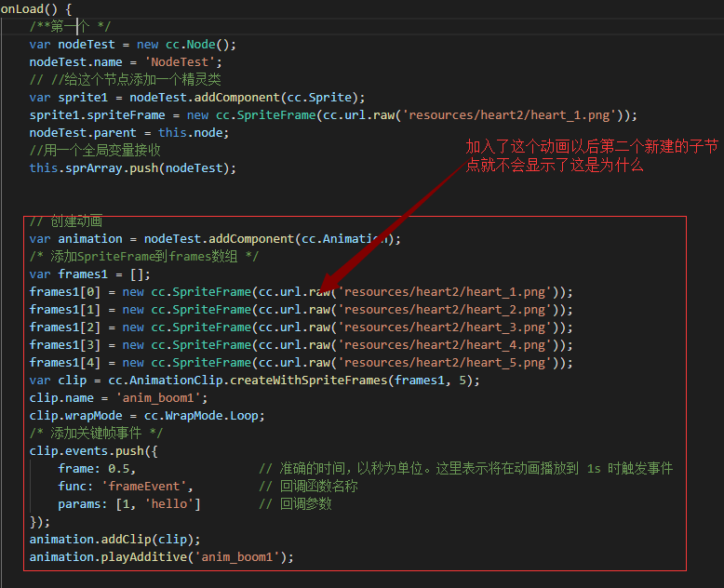Click the 'animation.addClip(clip);' line
The height and width of the screenshot is (588, 724).
click(x=115, y=539)
